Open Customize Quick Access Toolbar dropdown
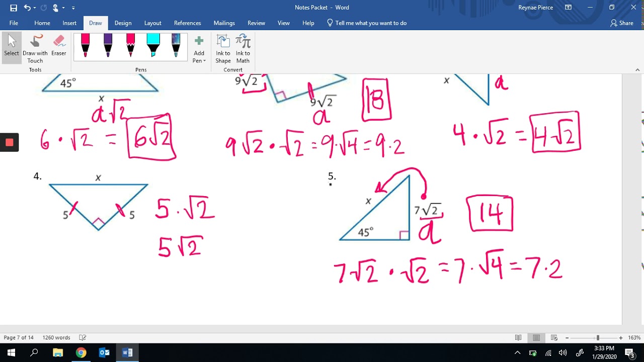Screen dimensions: 644x362 click(73, 8)
